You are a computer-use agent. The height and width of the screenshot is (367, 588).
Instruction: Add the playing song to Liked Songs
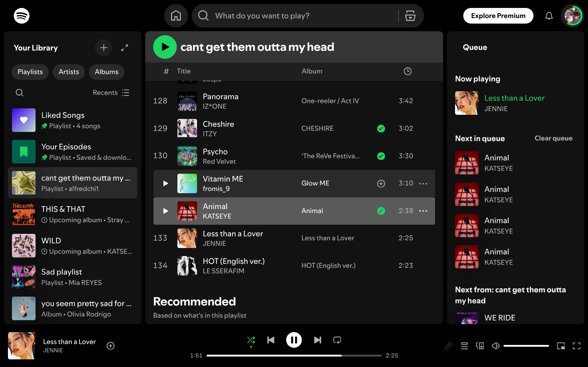coord(111,346)
